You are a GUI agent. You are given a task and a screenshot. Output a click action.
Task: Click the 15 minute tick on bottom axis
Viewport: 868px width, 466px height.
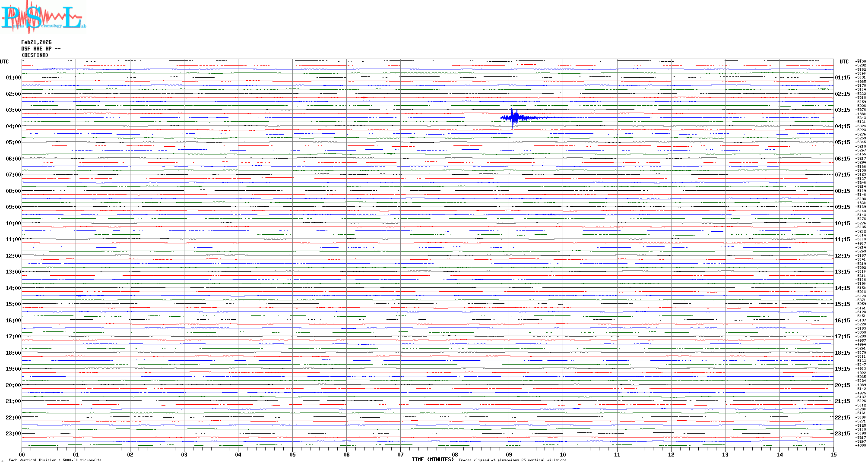[x=833, y=454]
